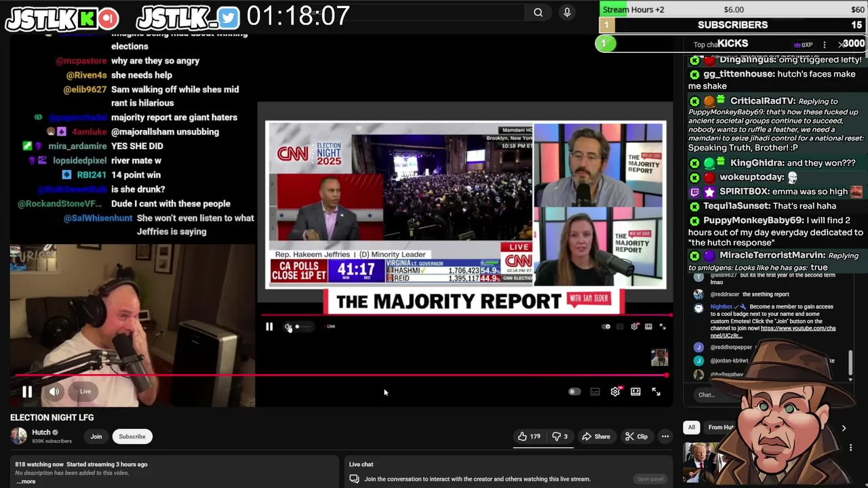Select the All filter chip
The height and width of the screenshot is (488, 868).
click(x=691, y=427)
